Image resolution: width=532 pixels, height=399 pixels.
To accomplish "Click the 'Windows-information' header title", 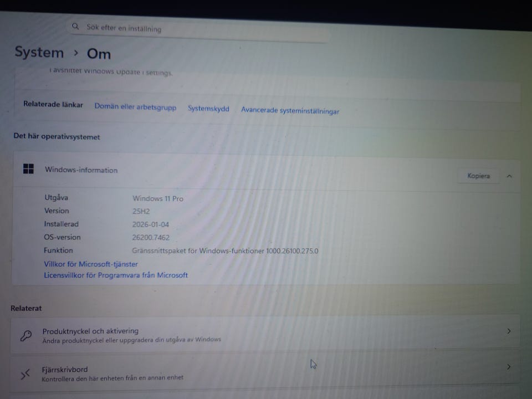I will (x=81, y=170).
